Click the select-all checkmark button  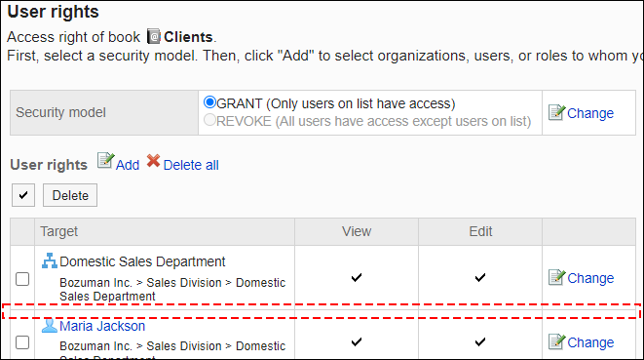tap(23, 195)
